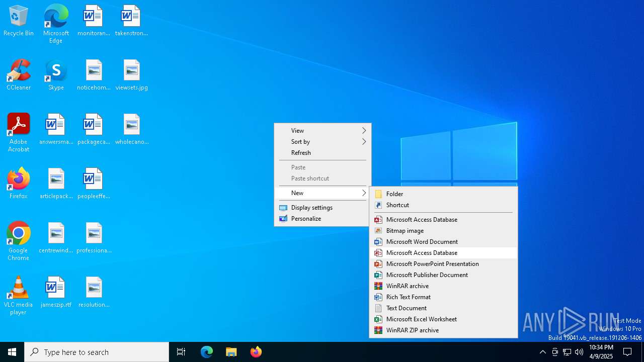Choose WinRAR ZIP archive in submenu

point(443,330)
